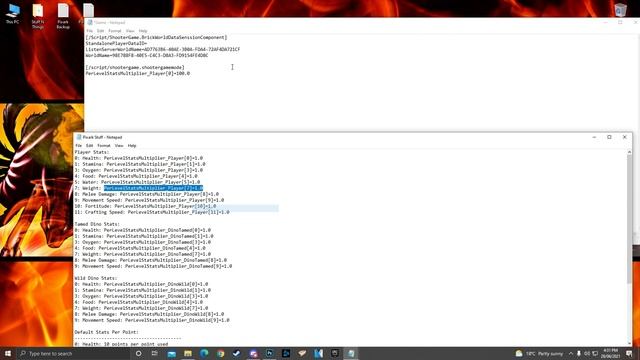Select the Pixark Backup desktop file

point(63,16)
